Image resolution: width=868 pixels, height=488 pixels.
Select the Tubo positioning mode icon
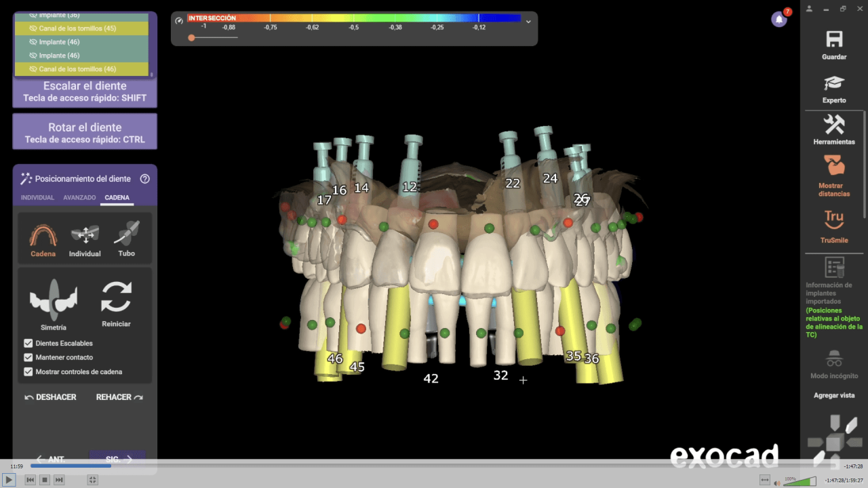(127, 234)
